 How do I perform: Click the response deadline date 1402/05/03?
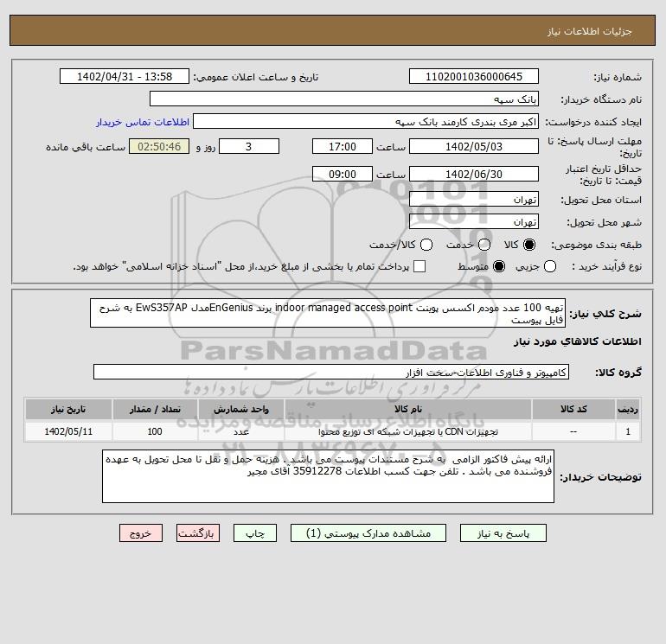pos(474,146)
